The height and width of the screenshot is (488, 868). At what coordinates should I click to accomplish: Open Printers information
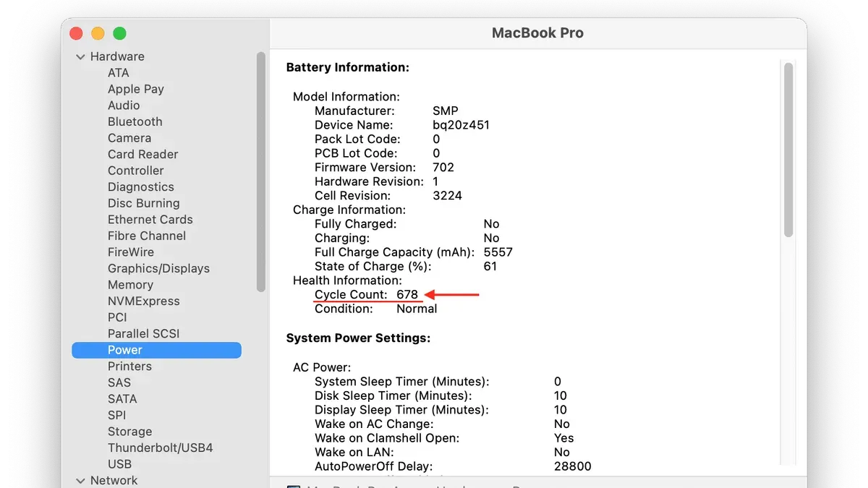pos(130,367)
